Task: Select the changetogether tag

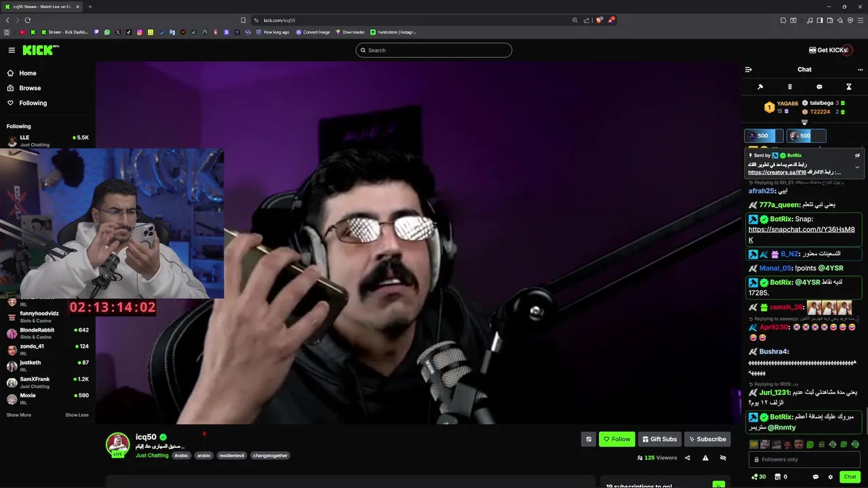Action: point(271,455)
